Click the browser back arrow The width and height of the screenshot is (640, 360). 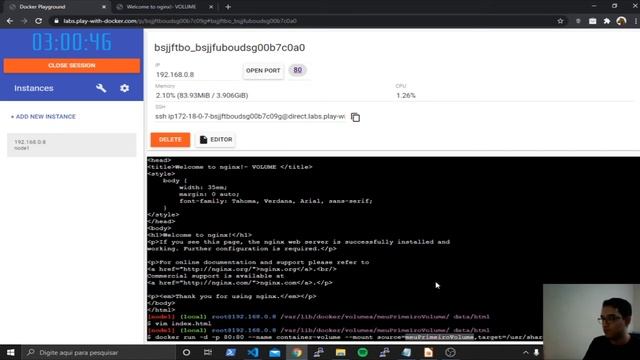pos(10,21)
